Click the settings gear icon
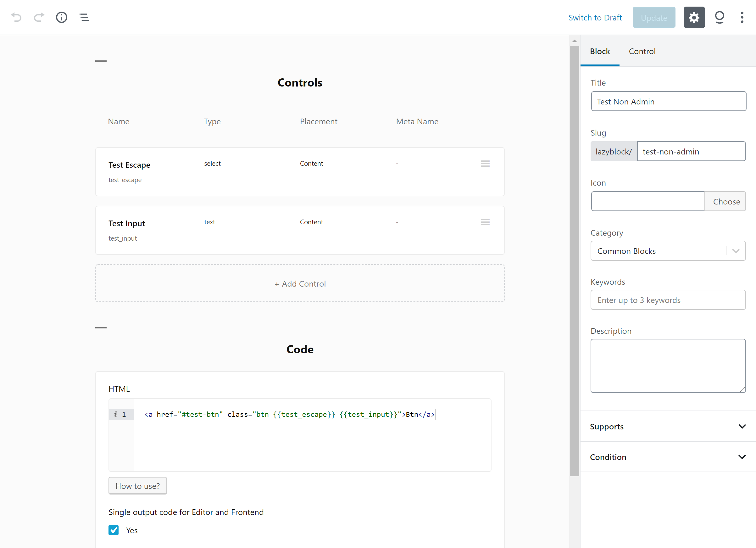 694,18
